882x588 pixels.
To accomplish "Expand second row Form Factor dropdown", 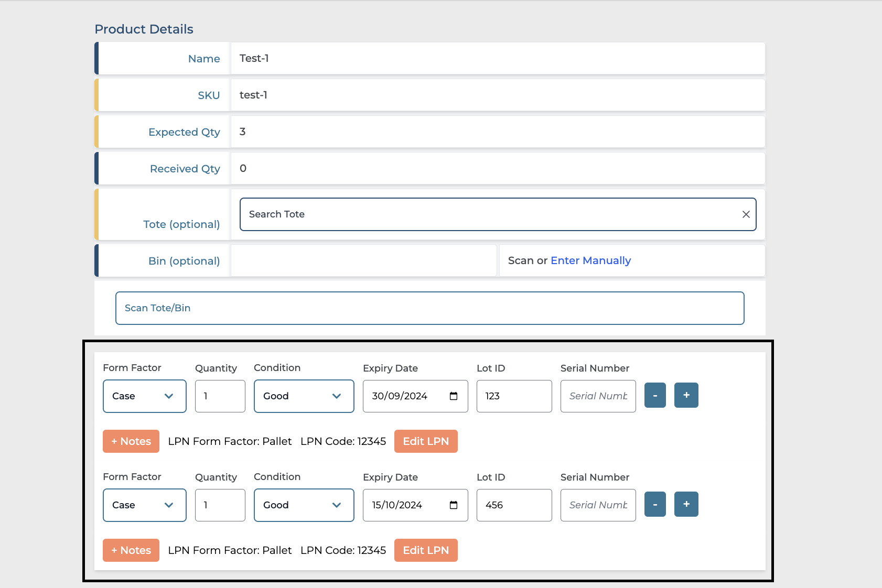I will pos(144,505).
